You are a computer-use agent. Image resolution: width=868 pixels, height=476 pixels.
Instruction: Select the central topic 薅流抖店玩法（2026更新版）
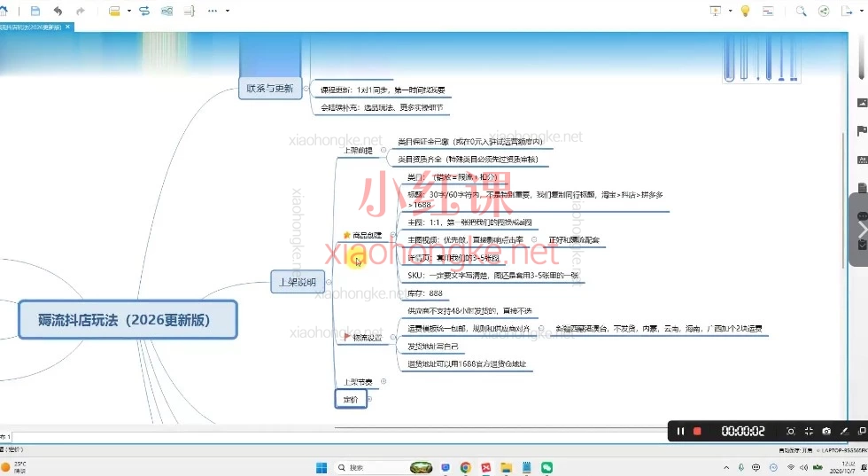pos(128,320)
